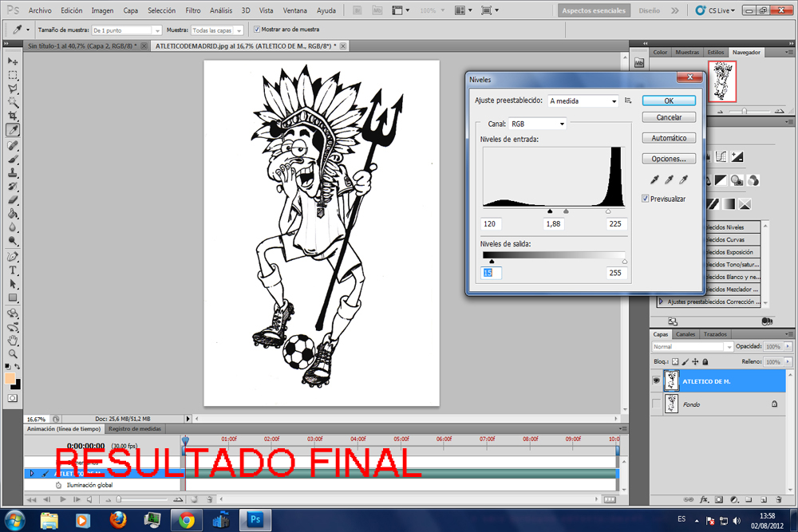Click the foreground color swatch
The width and height of the screenshot is (798, 532).
click(10, 378)
